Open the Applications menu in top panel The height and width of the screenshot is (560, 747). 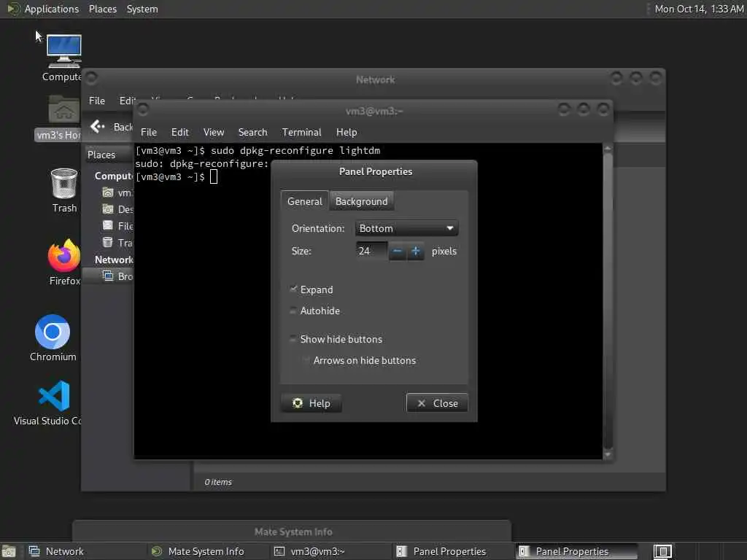point(52,9)
